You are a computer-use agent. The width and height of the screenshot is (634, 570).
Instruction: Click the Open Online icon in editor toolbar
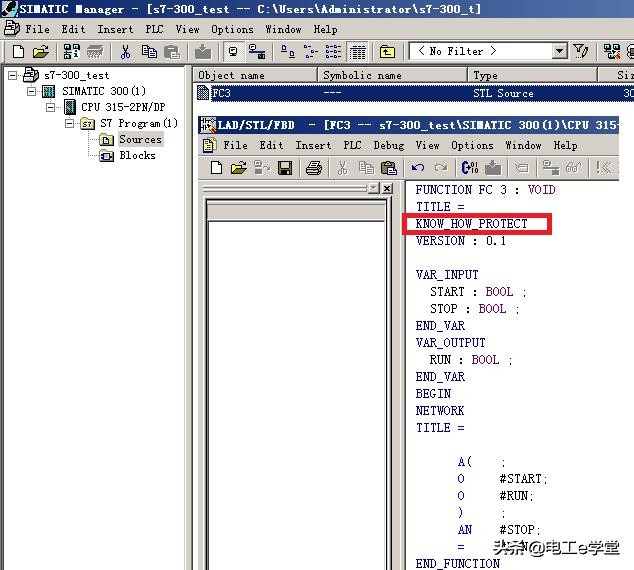(262, 168)
